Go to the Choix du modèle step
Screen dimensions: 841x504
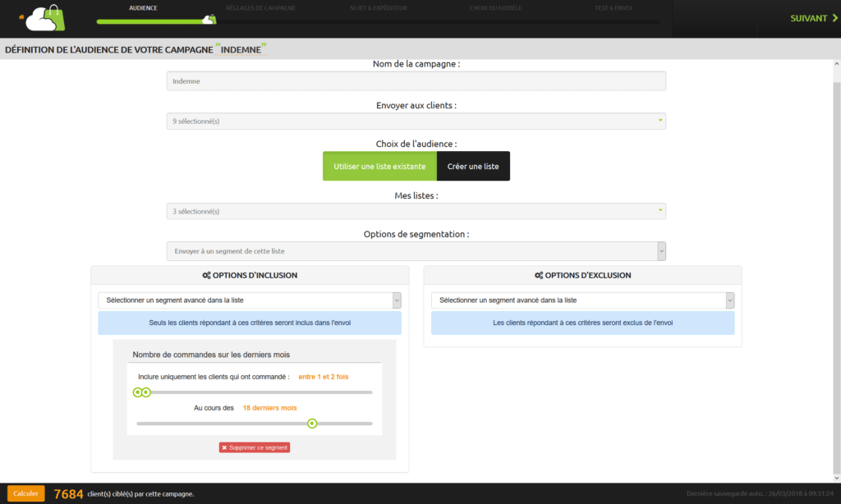pyautogui.click(x=495, y=8)
